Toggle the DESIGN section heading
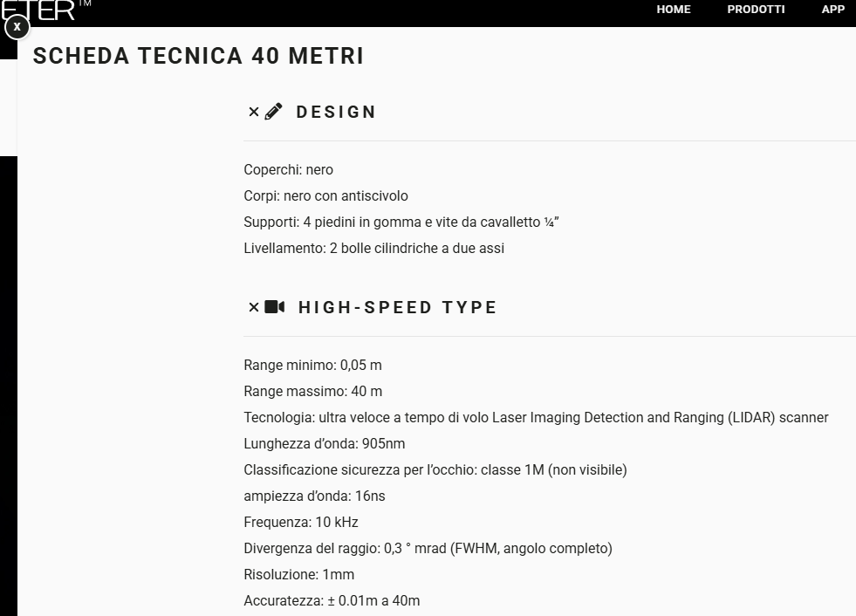 (336, 112)
